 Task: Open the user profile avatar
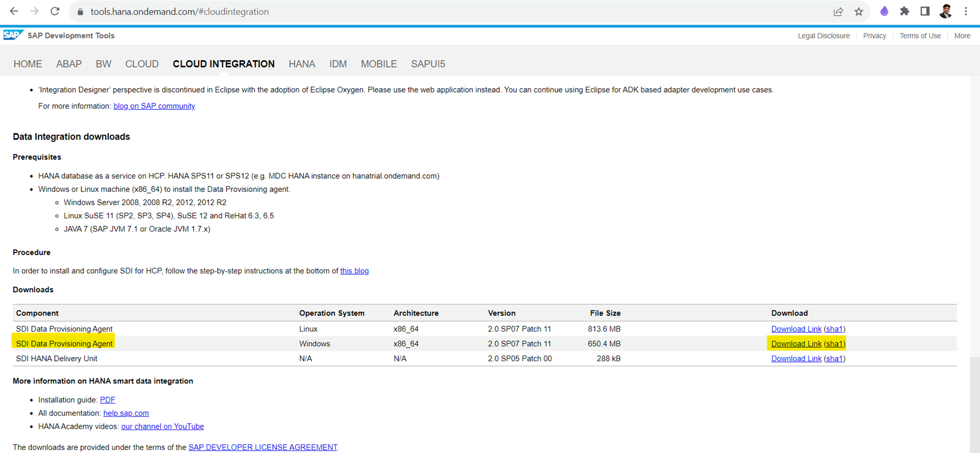(945, 11)
